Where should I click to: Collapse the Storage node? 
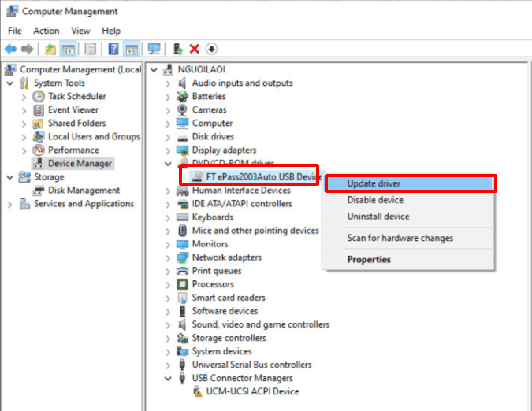click(9, 177)
